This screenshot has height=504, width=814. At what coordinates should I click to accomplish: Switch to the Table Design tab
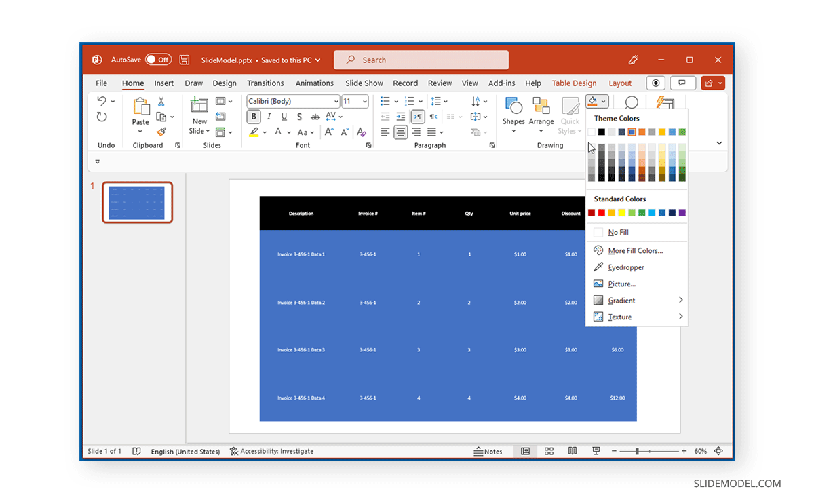[x=574, y=83]
